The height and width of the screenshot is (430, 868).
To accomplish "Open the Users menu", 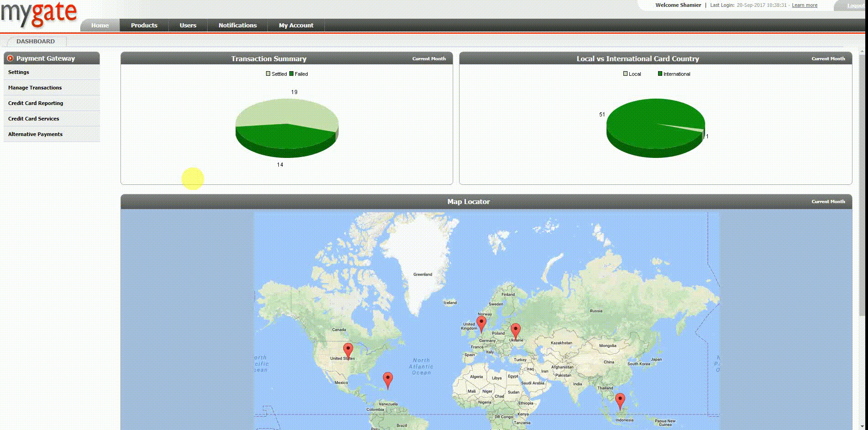I will tap(188, 26).
